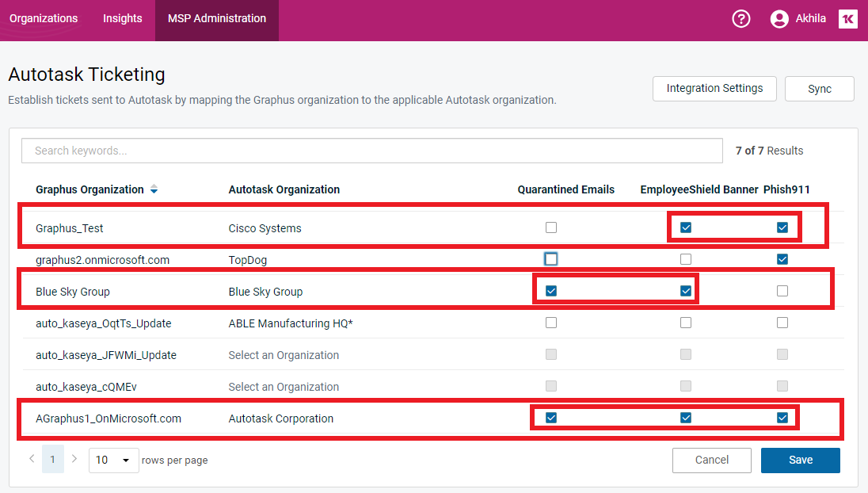
Task: Save the ticketing mappings
Action: pyautogui.click(x=801, y=460)
